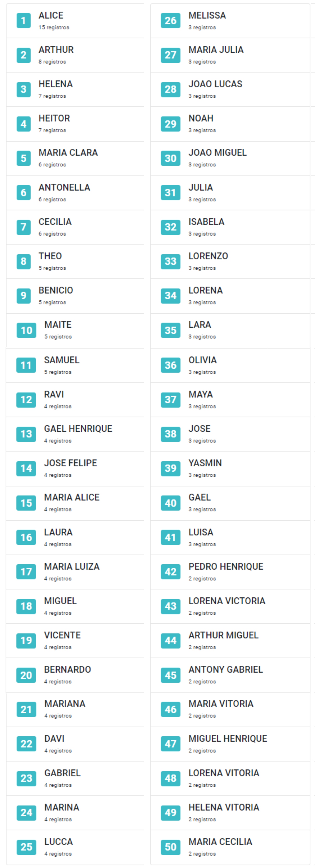Click the rank 26 badge beside MELISSA
Screen dimensions: 315x868
[x=170, y=21]
